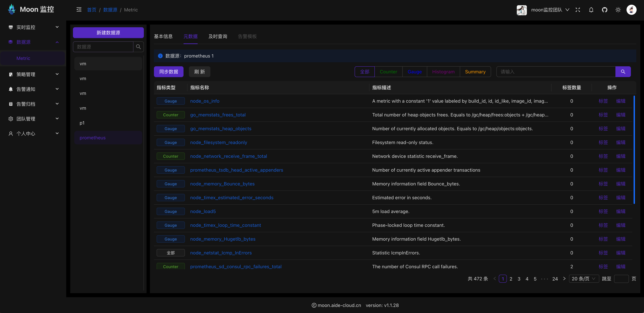Click the moon监控团队 team avatar image
The image size is (644, 313).
(522, 10)
